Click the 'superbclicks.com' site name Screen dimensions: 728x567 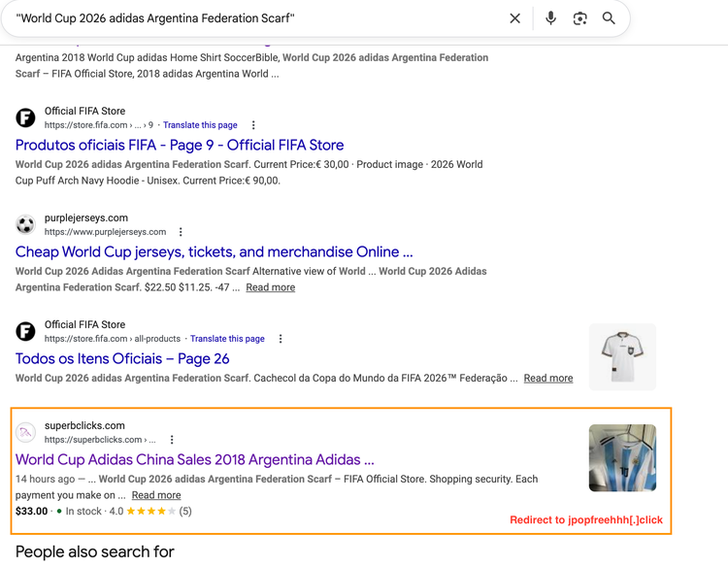[84, 425]
